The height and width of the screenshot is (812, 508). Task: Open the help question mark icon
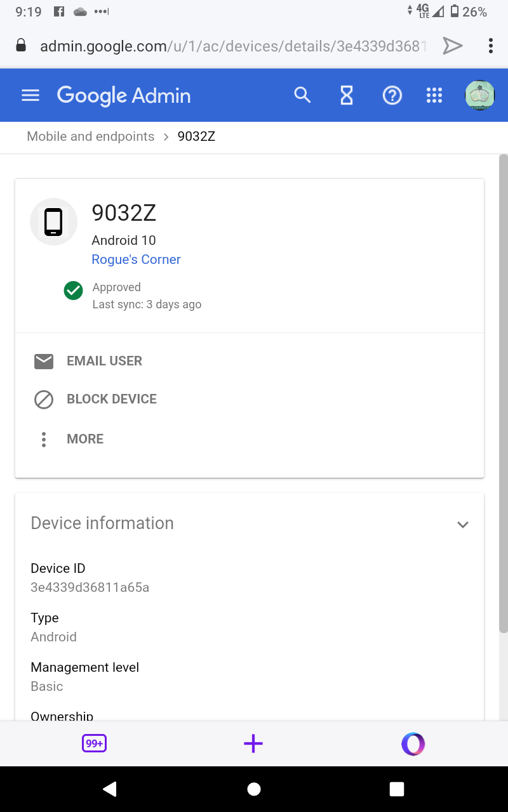(392, 95)
